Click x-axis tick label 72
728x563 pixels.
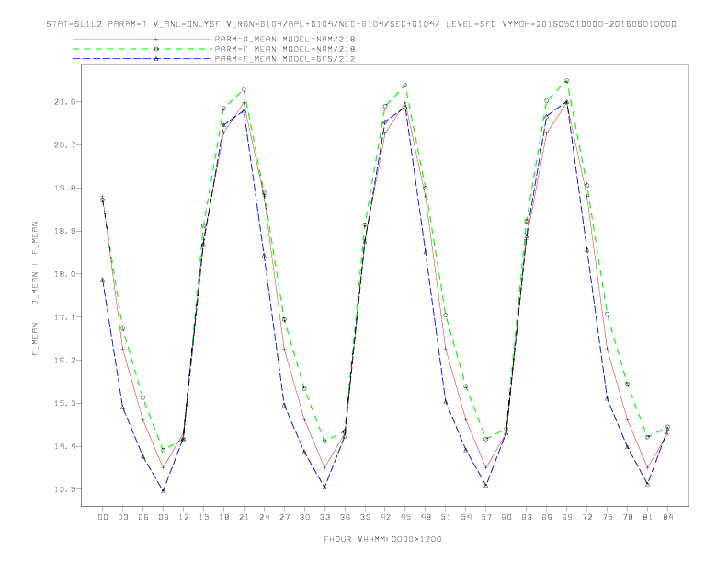pos(587,517)
